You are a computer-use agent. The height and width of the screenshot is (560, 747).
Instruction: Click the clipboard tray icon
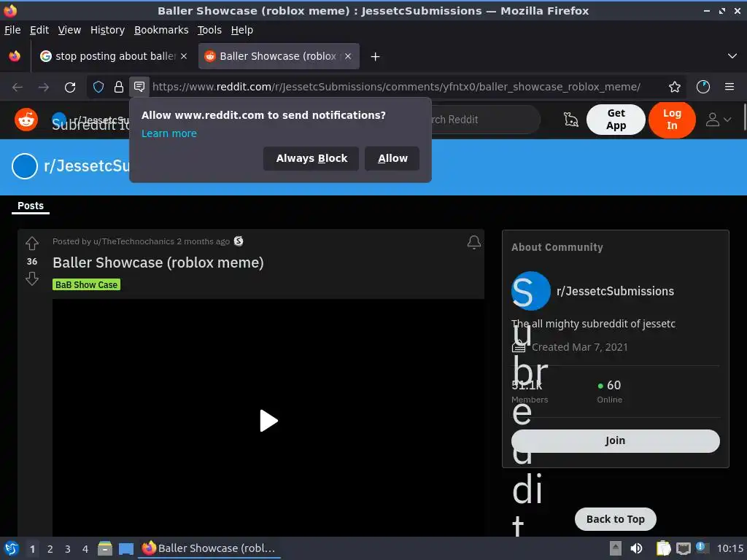click(663, 548)
